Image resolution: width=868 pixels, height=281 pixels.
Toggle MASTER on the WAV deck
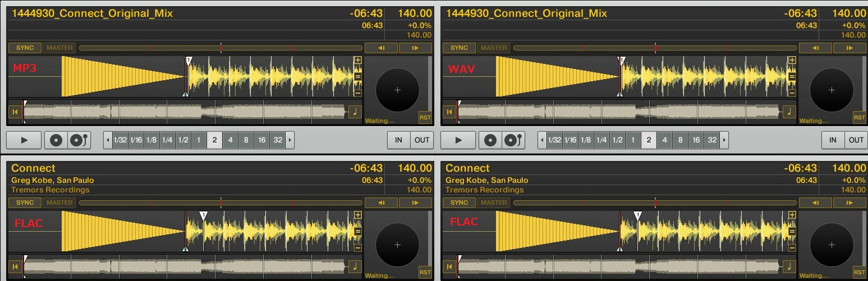tap(494, 48)
